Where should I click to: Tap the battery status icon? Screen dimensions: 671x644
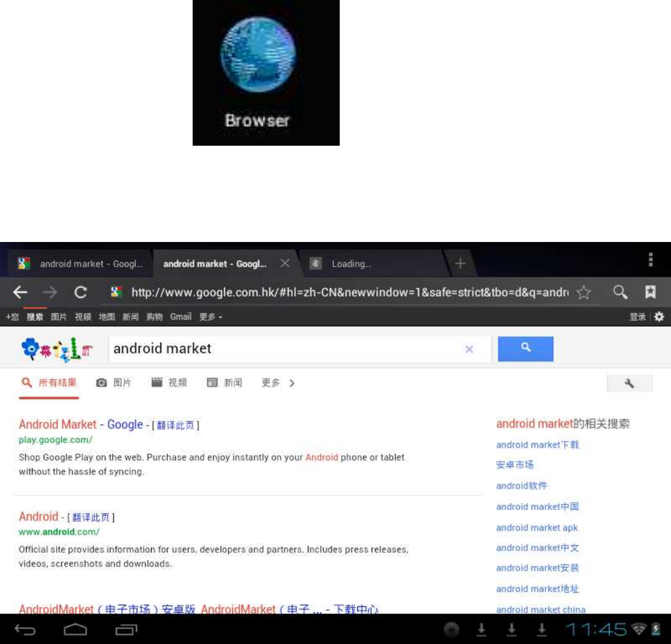point(655,629)
